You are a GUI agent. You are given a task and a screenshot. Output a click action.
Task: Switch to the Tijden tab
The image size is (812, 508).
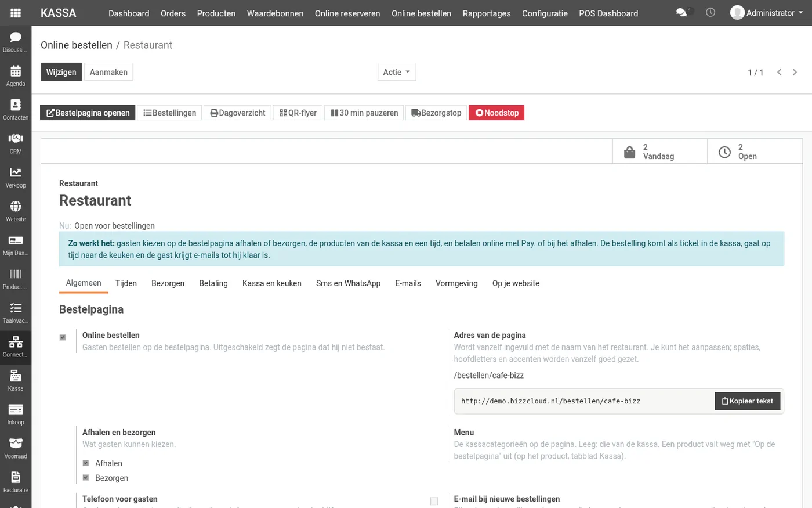coord(126,283)
